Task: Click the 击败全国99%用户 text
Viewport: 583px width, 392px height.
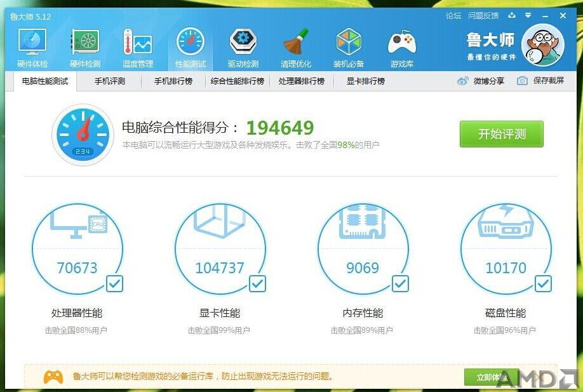Action: point(218,330)
